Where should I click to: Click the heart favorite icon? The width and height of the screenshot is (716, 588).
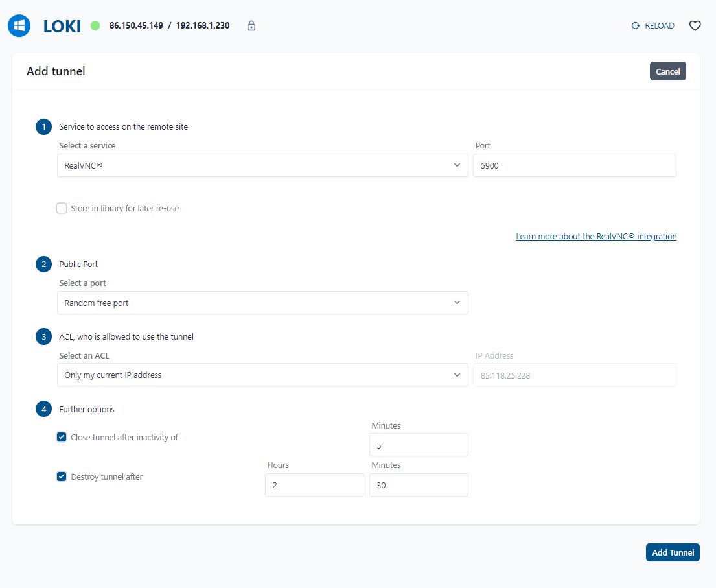pos(695,26)
